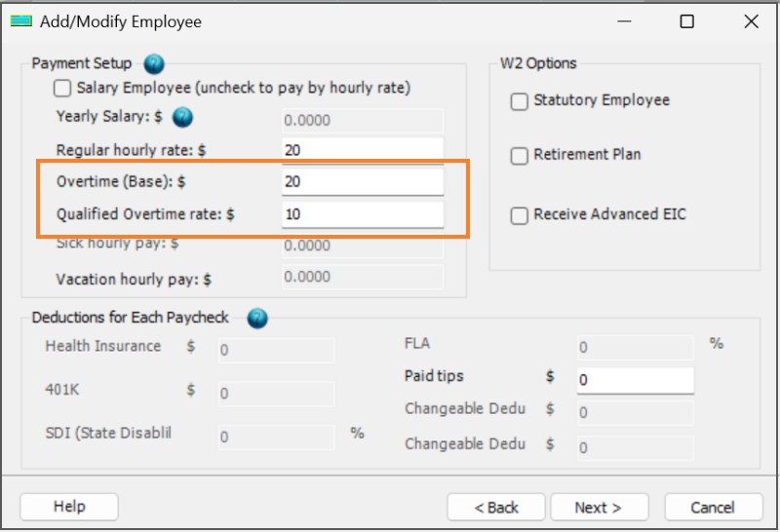Click the Regular hourly rate field
Viewport: 780px width, 532px height.
(x=362, y=150)
